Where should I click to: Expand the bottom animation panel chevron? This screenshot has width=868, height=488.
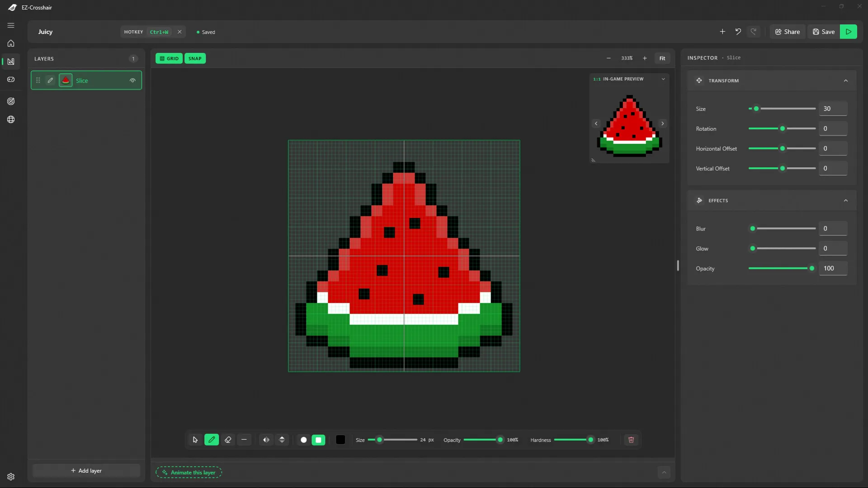pyautogui.click(x=664, y=473)
